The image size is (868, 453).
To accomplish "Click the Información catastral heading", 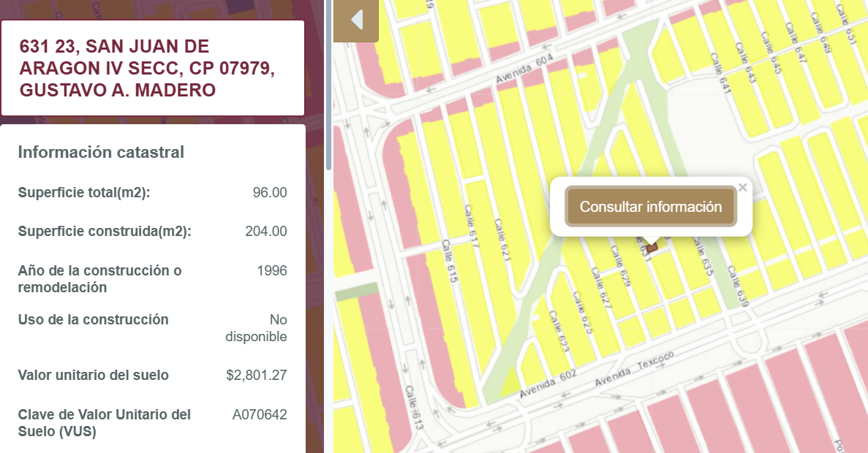I will coord(101,152).
